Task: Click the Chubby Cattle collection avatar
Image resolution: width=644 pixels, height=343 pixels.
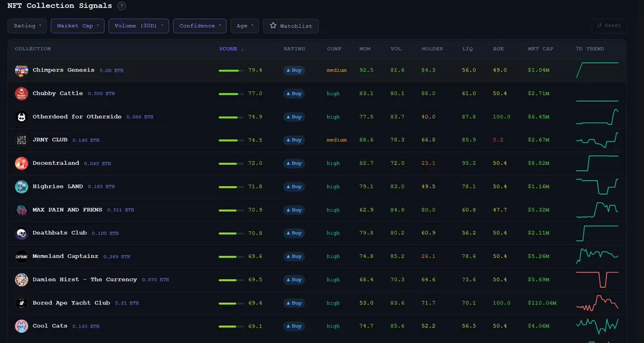Action: point(21,93)
